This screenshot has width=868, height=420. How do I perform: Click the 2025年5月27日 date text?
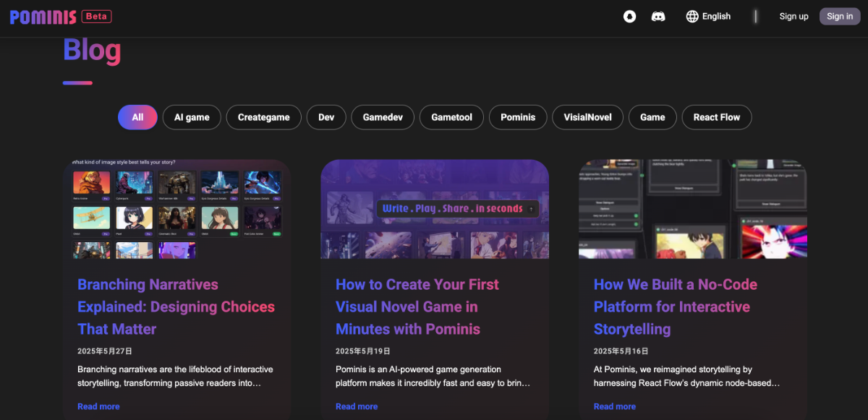[105, 351]
